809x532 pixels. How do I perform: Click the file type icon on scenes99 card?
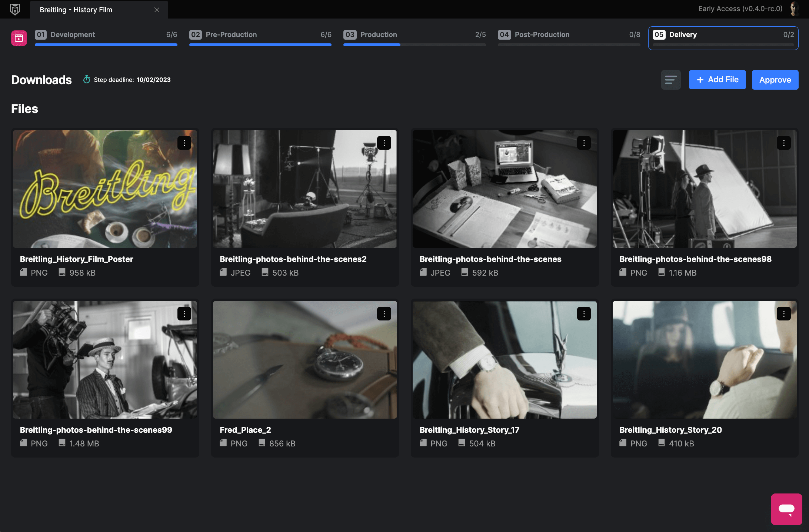point(23,443)
